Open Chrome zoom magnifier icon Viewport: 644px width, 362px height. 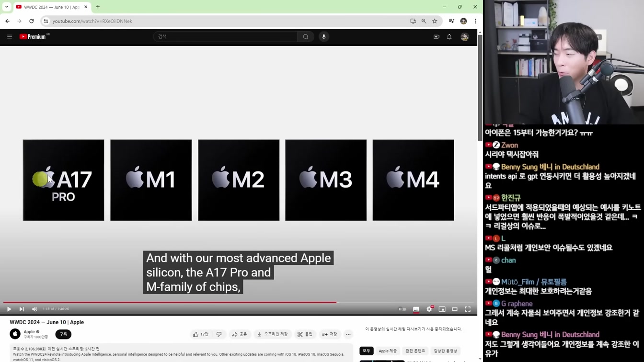[424, 21]
